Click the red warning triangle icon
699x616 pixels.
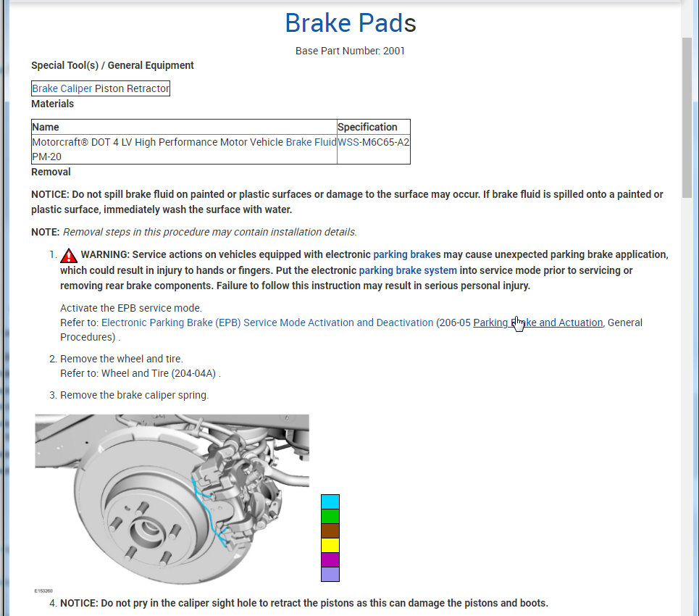coord(69,256)
